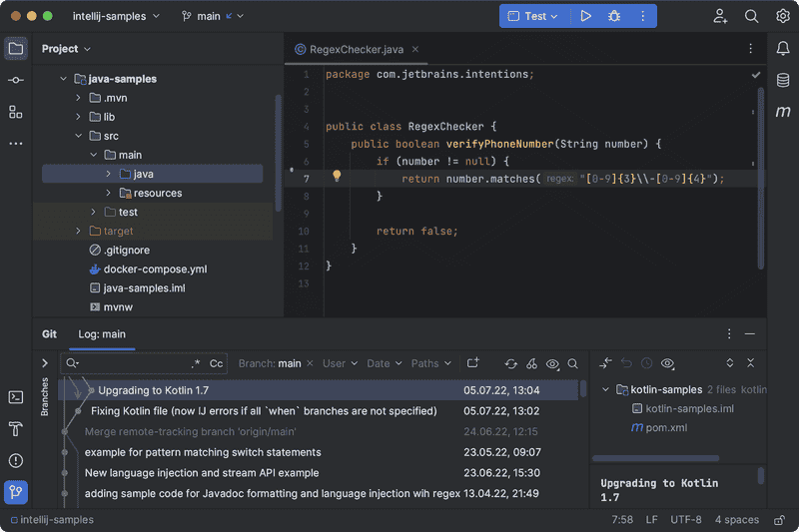Toggle regex search in Git log
The height and width of the screenshot is (532, 799).
click(196, 363)
